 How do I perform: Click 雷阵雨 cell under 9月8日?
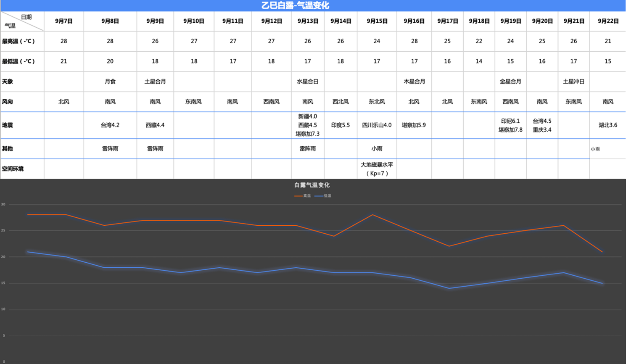point(110,149)
